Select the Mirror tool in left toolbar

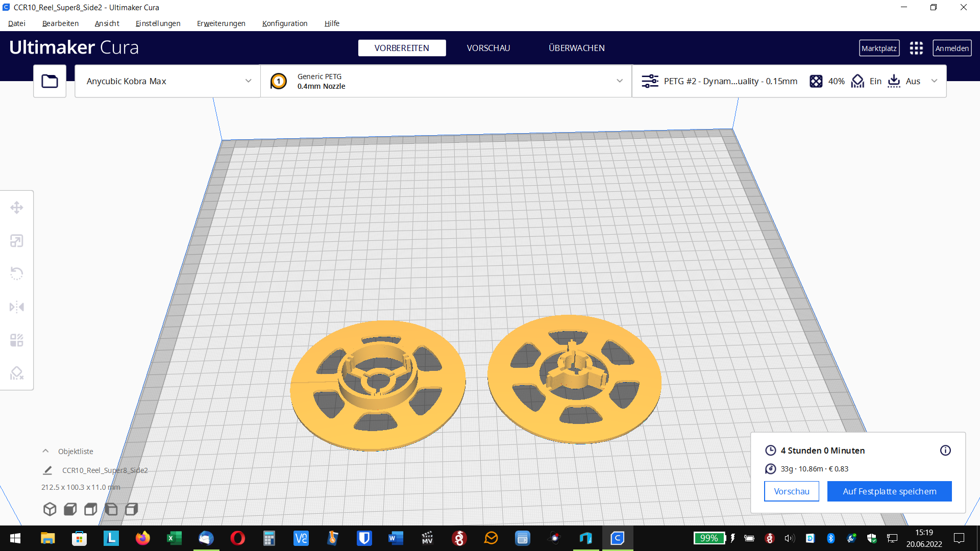click(17, 307)
